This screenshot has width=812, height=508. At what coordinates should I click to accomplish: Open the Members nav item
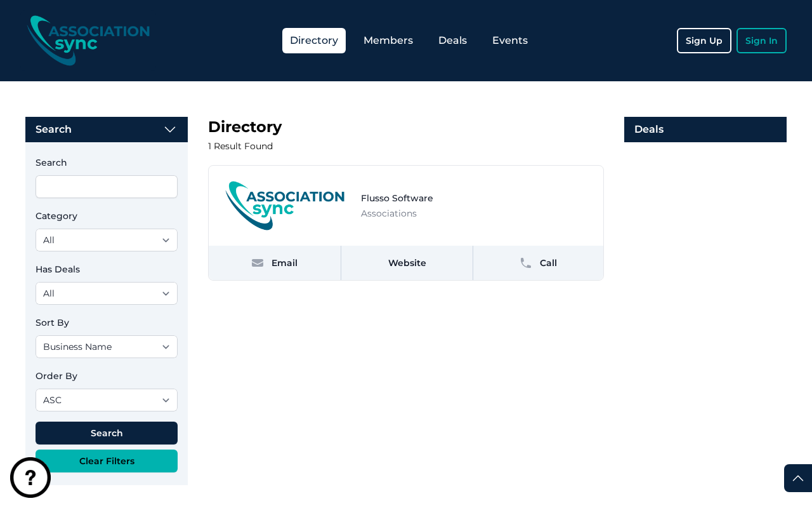[x=388, y=41]
